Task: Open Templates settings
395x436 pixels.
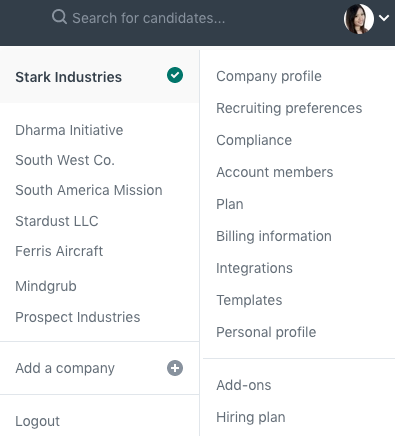Action: (249, 300)
